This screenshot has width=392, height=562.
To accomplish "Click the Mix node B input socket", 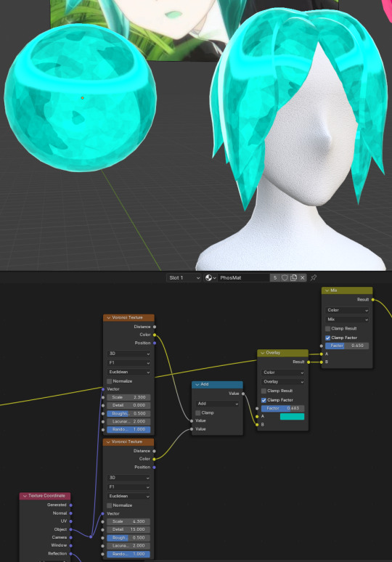I will tap(322, 362).
